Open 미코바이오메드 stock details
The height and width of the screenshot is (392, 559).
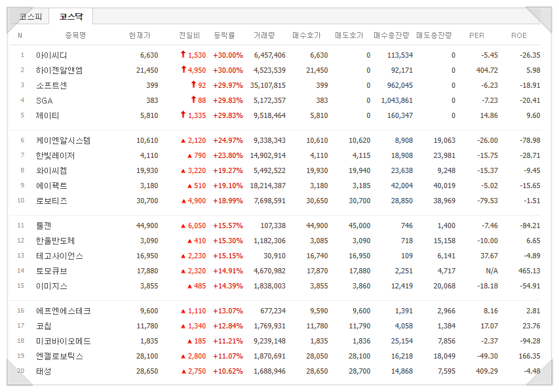pyautogui.click(x=63, y=341)
